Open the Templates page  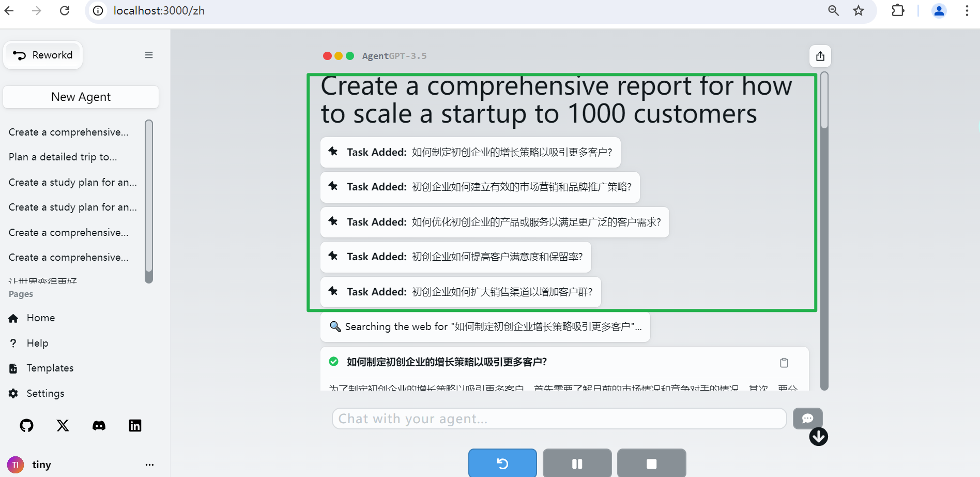point(50,368)
